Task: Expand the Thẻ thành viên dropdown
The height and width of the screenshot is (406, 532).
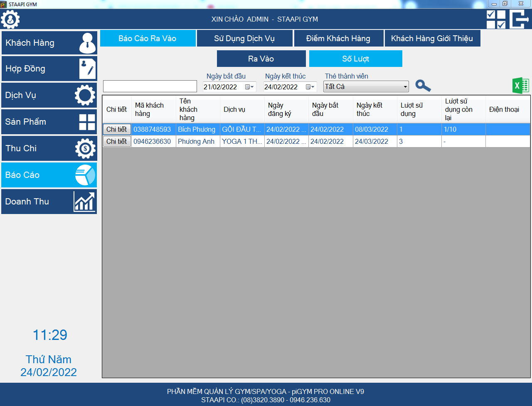Action: (405, 87)
